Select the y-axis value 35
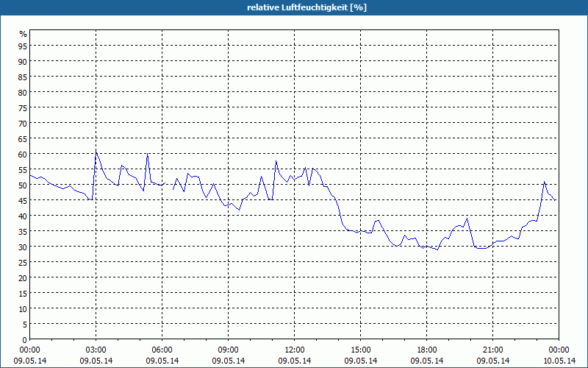588x368 pixels. tap(23, 231)
